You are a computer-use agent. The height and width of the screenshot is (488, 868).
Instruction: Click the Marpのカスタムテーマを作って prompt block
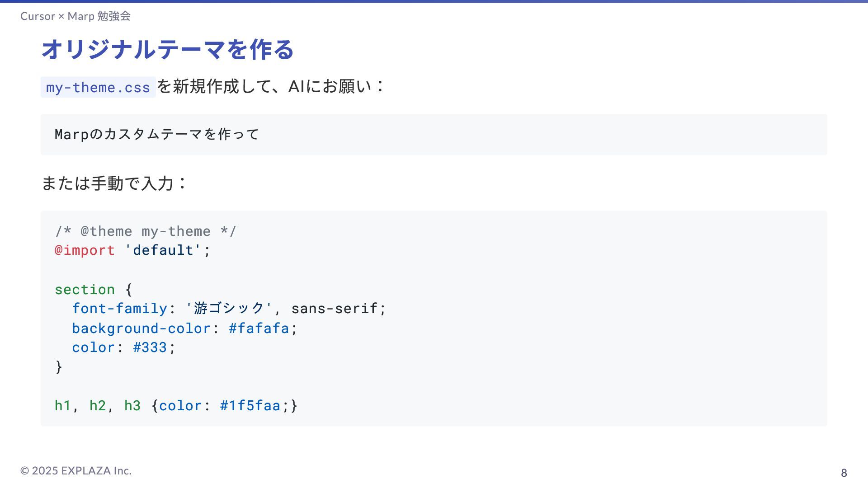[x=156, y=134]
